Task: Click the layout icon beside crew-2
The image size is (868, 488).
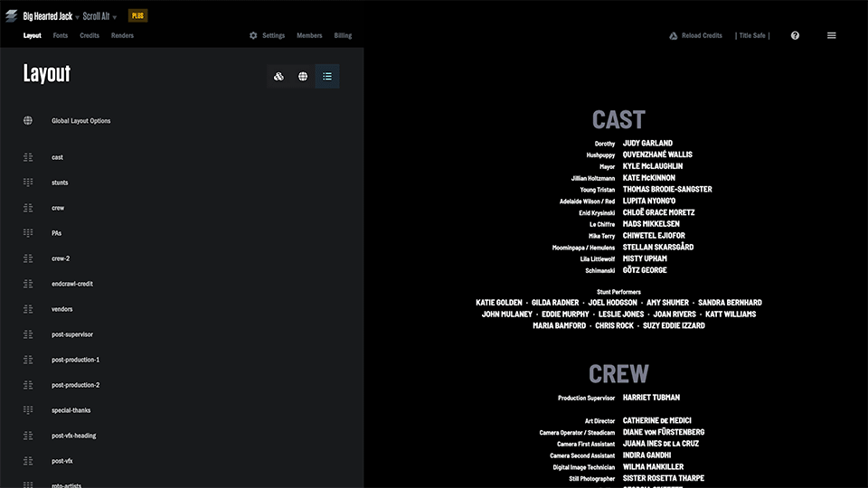Action: point(28,258)
